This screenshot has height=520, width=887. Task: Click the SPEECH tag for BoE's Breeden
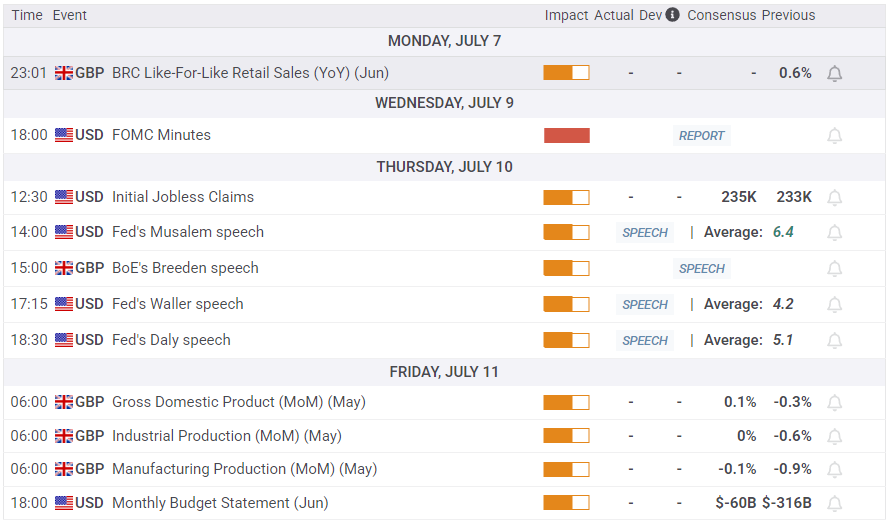[701, 269]
